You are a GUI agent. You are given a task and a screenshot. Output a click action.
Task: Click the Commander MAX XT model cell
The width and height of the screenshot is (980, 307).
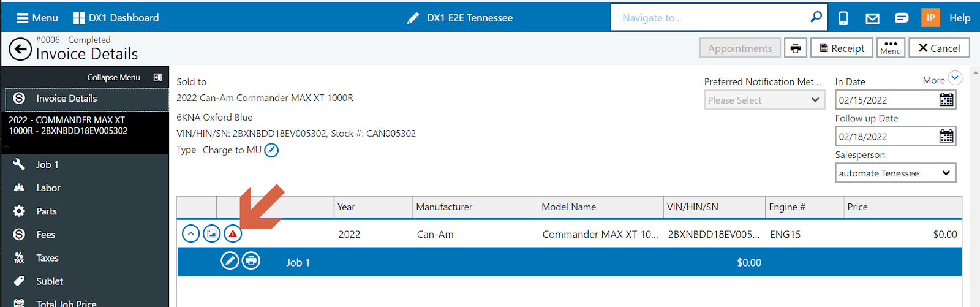(x=600, y=234)
